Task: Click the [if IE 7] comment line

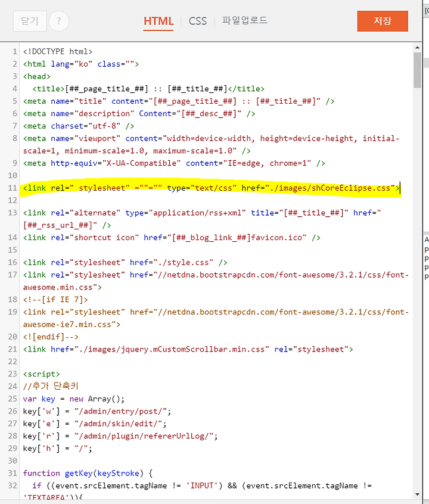Action: pos(55,300)
